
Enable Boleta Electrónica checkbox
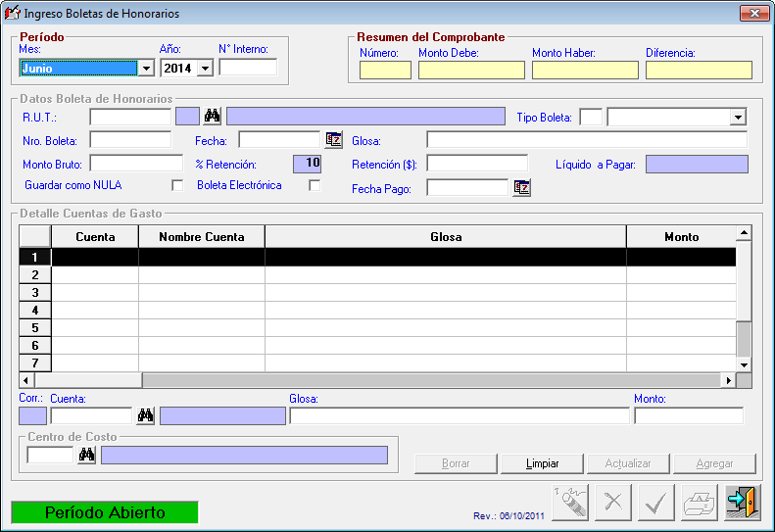(315, 185)
